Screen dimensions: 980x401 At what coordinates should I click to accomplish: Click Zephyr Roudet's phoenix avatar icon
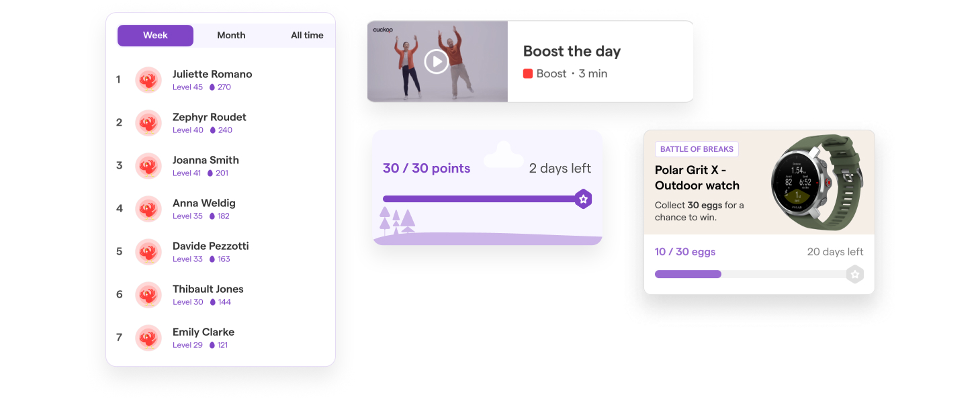[148, 123]
